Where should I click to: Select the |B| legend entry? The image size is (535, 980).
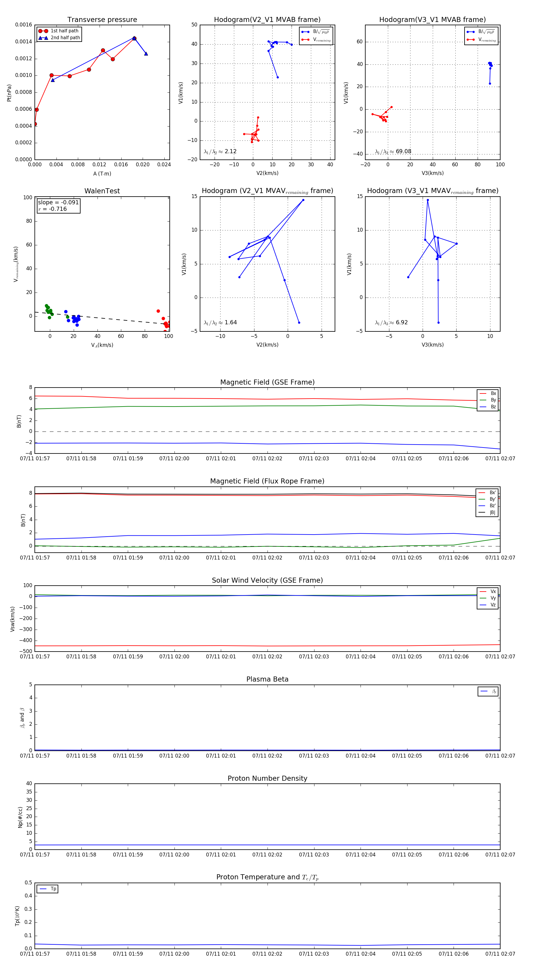pyautogui.click(x=487, y=513)
